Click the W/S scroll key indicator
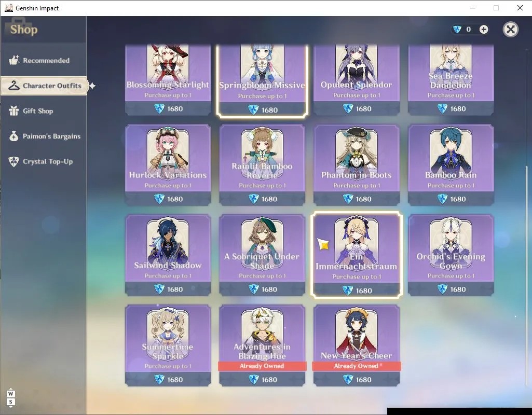This screenshot has width=532, height=415. click(x=10, y=398)
